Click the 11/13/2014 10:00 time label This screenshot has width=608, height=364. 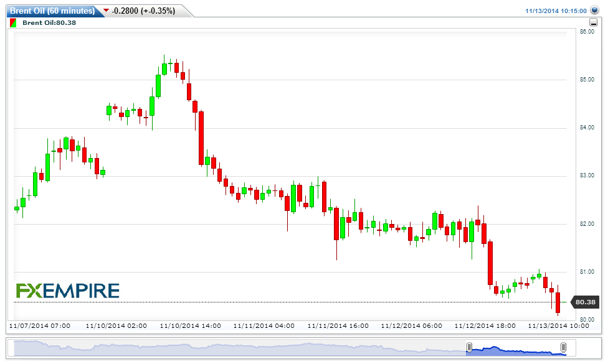(559, 326)
